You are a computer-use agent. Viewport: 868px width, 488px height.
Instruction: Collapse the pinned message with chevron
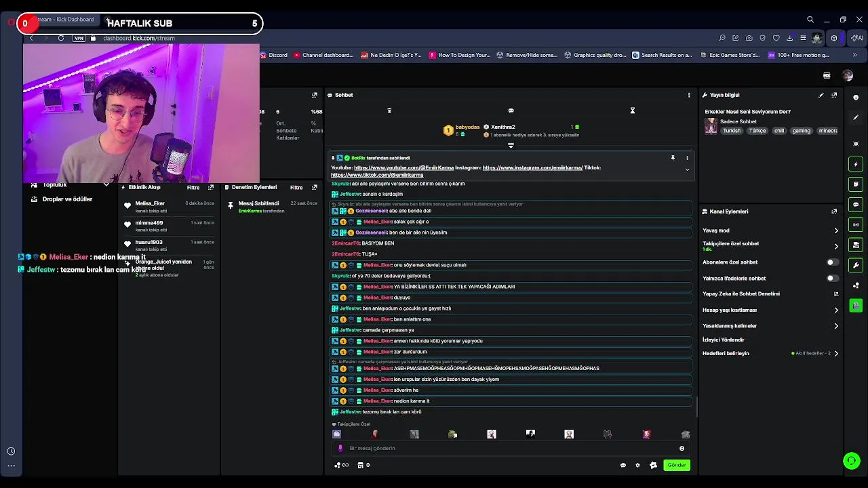point(687,169)
